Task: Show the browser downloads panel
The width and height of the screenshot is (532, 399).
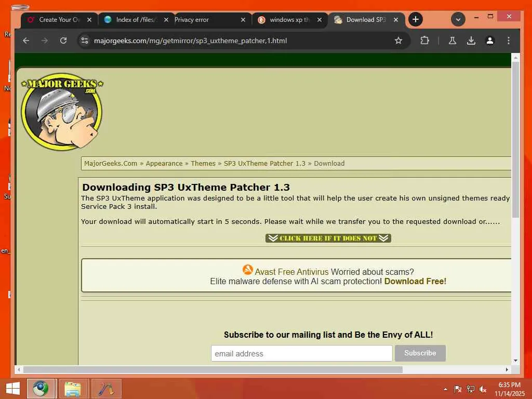Action: click(x=471, y=41)
